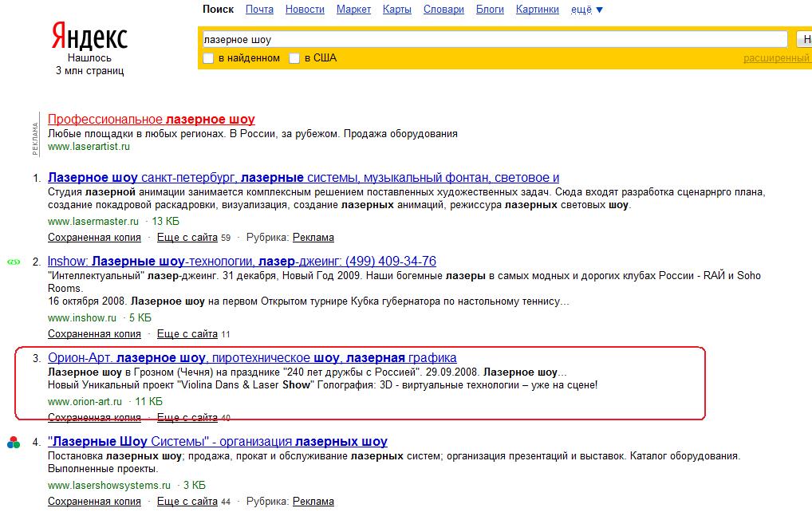Viewport: 812px width, 516px height.
Task: Go to Новости in top navigation
Action: coord(305,10)
